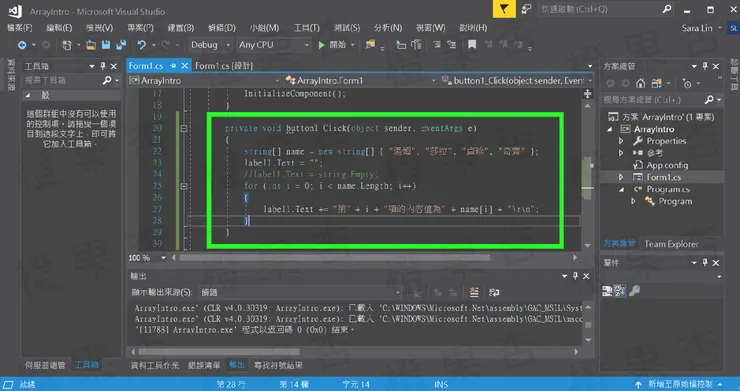
Task: Click Solution Explorer Home icon
Action: (640, 84)
